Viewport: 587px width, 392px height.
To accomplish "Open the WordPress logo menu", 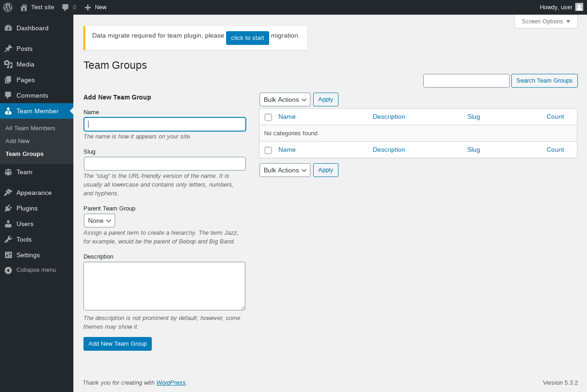I will 8,7.
